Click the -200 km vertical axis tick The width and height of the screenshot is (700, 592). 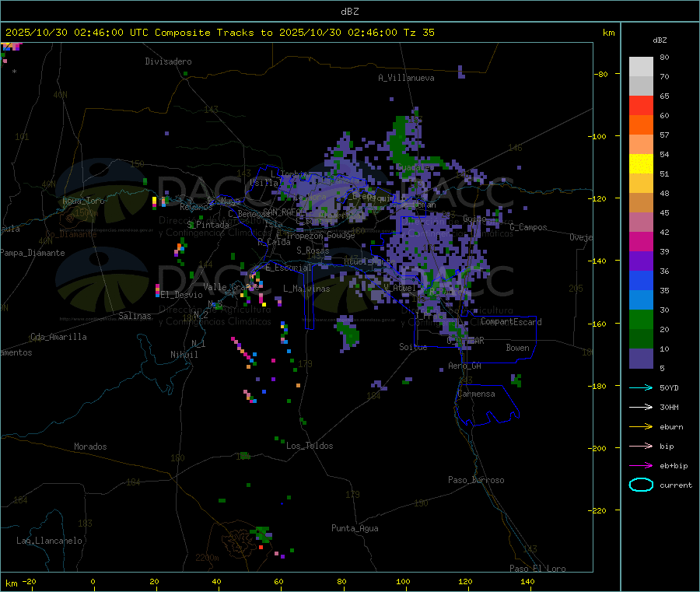pos(600,448)
